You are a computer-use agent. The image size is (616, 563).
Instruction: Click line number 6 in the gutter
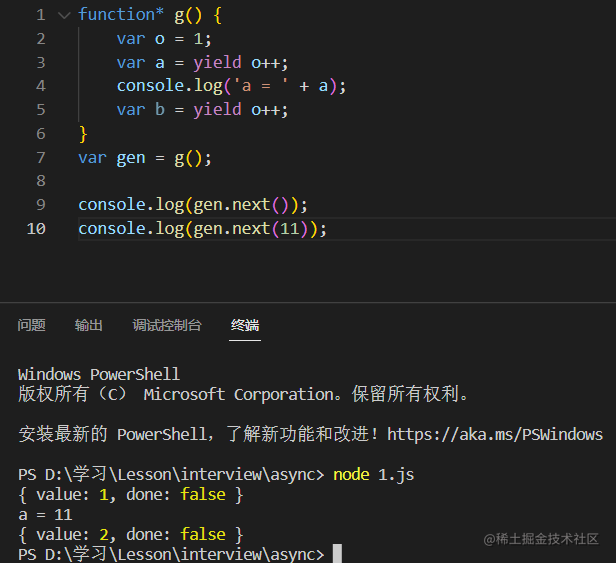click(41, 134)
